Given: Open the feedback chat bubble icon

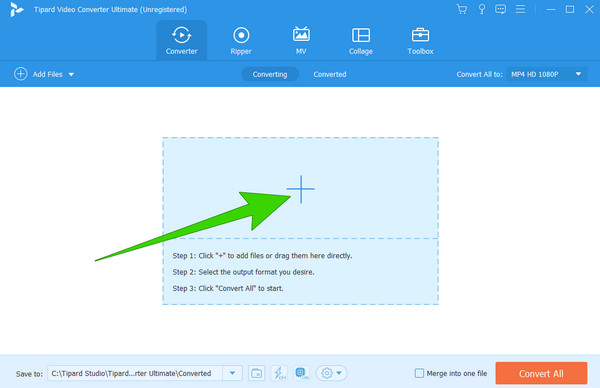Looking at the screenshot, I should (501, 9).
